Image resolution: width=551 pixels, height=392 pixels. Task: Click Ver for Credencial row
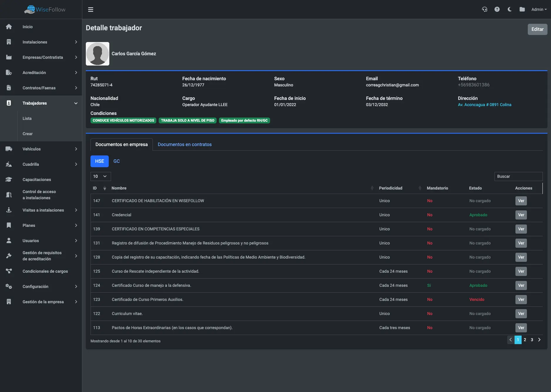click(521, 215)
